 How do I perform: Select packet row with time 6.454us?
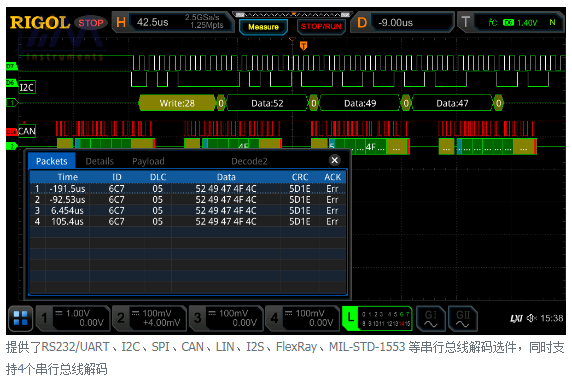[x=188, y=211]
